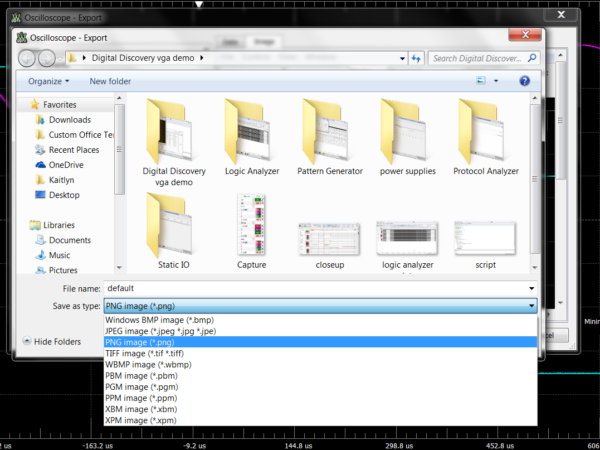Select the script image thumbnail
This screenshot has width=600, height=450.
pos(485,238)
